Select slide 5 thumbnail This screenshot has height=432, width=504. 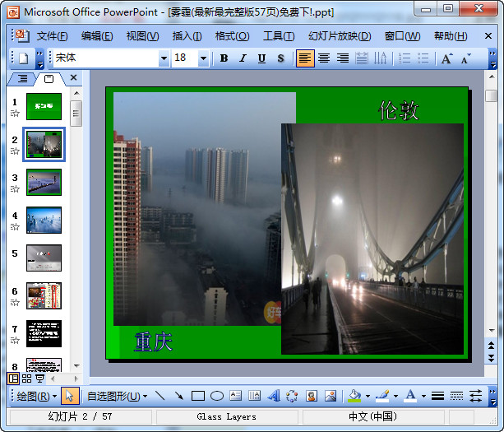click(x=44, y=258)
